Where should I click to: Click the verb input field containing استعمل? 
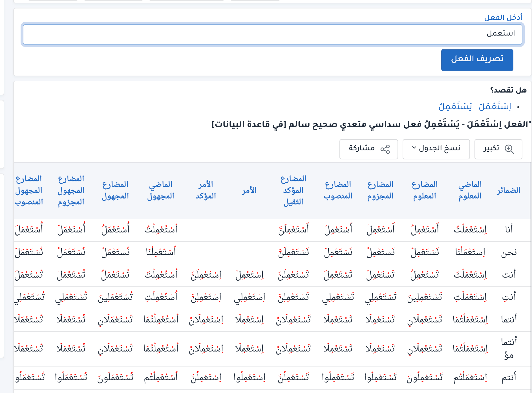pyautogui.click(x=272, y=34)
